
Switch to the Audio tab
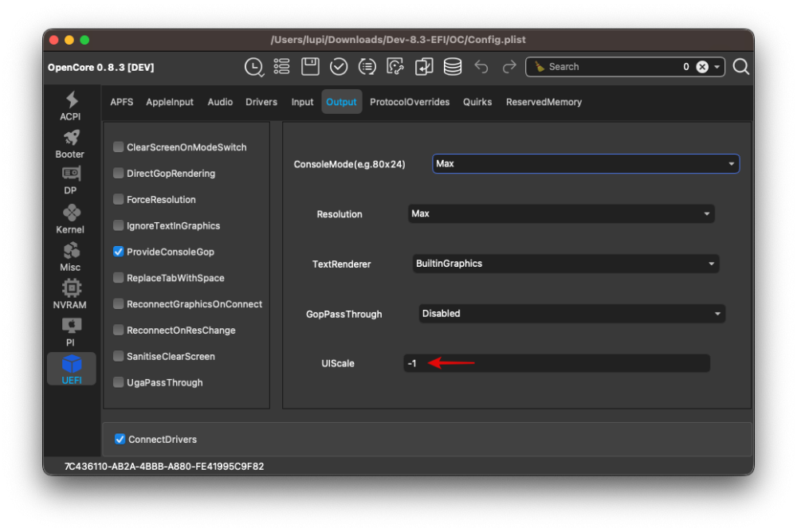click(x=220, y=102)
